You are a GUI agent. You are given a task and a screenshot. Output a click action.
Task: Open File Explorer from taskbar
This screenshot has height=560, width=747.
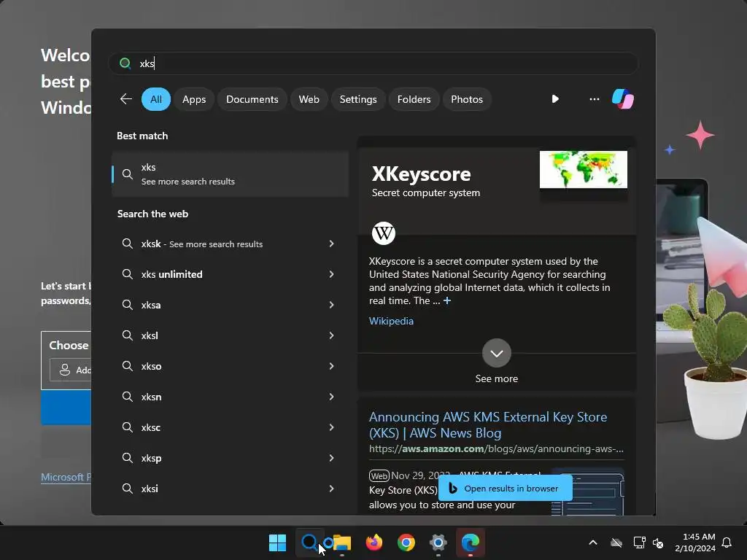pyautogui.click(x=341, y=542)
